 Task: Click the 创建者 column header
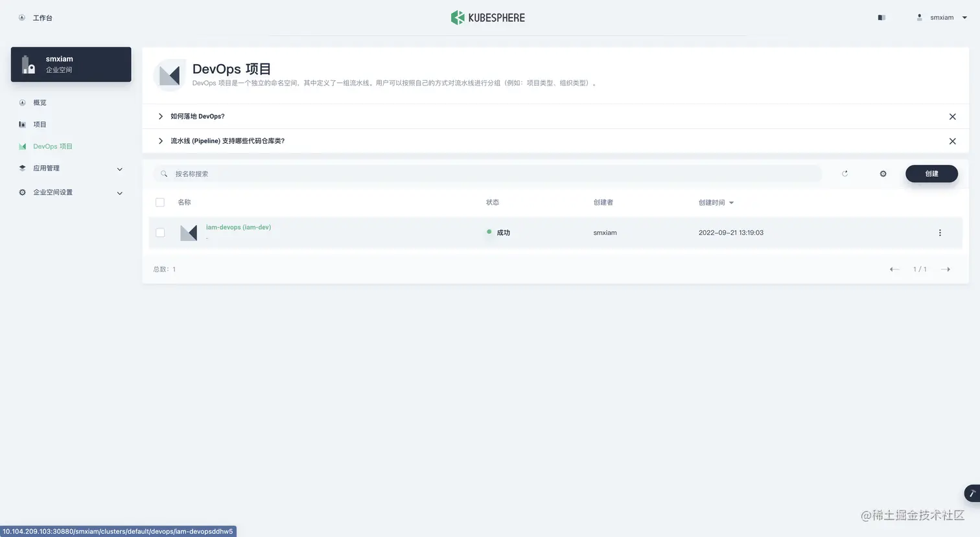tap(603, 203)
